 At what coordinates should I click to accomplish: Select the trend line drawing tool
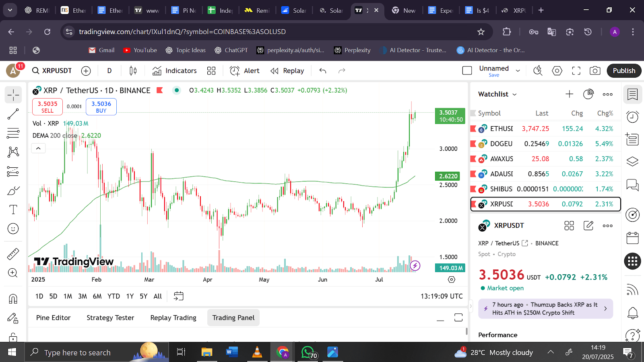click(13, 114)
